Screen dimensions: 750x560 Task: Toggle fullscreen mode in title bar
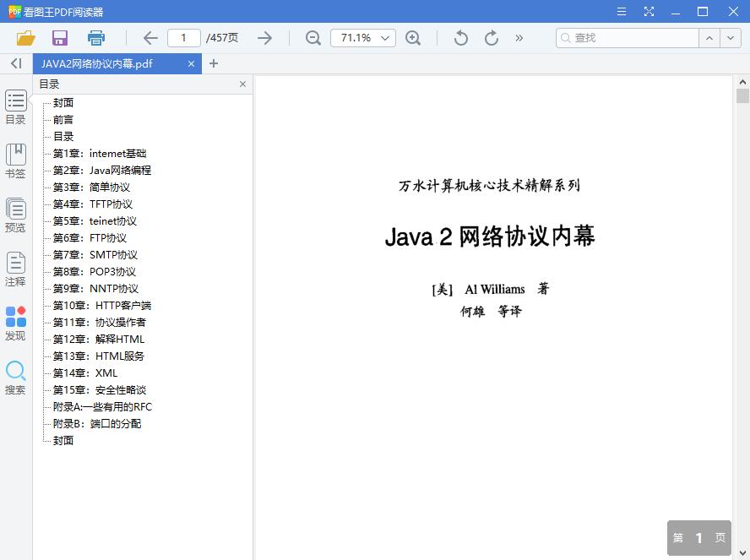click(x=649, y=12)
